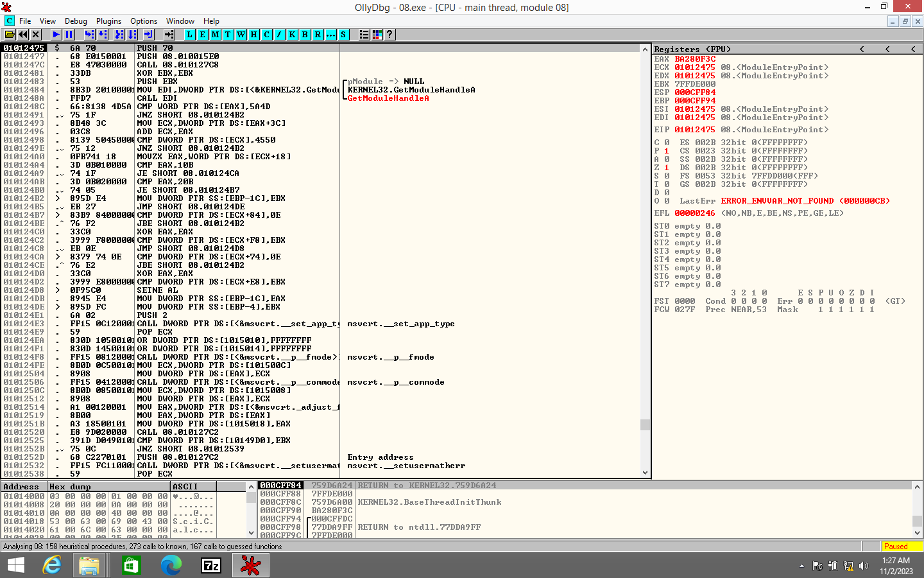Viewport: 924px width, 578px height.
Task: Open debugging options list icon
Action: [x=364, y=35]
